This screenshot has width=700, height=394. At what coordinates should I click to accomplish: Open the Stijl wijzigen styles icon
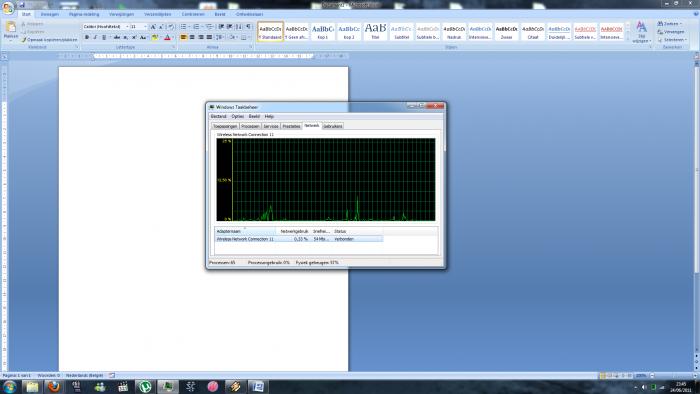click(x=642, y=31)
